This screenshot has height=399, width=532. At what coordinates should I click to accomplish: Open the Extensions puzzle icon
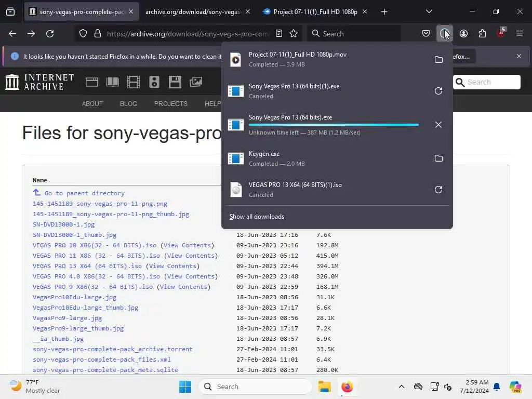(x=482, y=34)
